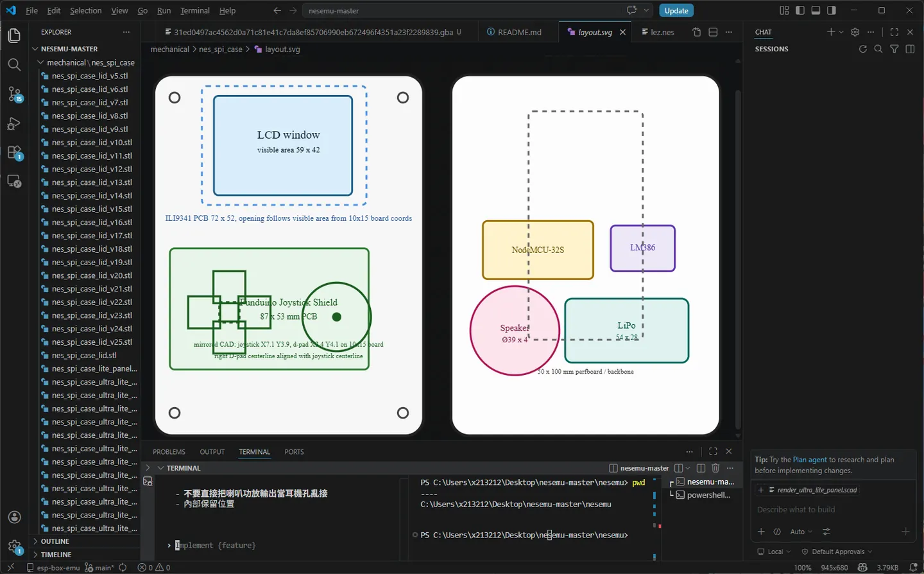Click the main* branch in status bar

click(x=99, y=568)
